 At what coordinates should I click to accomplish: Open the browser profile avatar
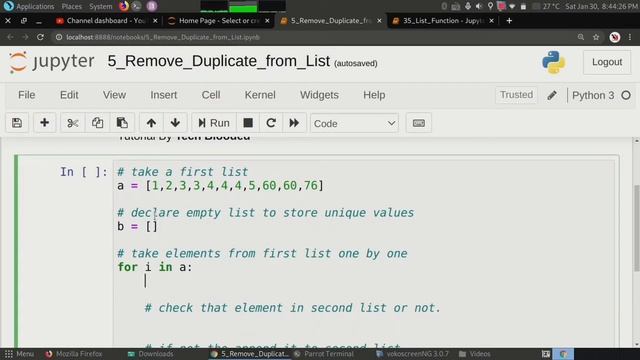(x=615, y=37)
